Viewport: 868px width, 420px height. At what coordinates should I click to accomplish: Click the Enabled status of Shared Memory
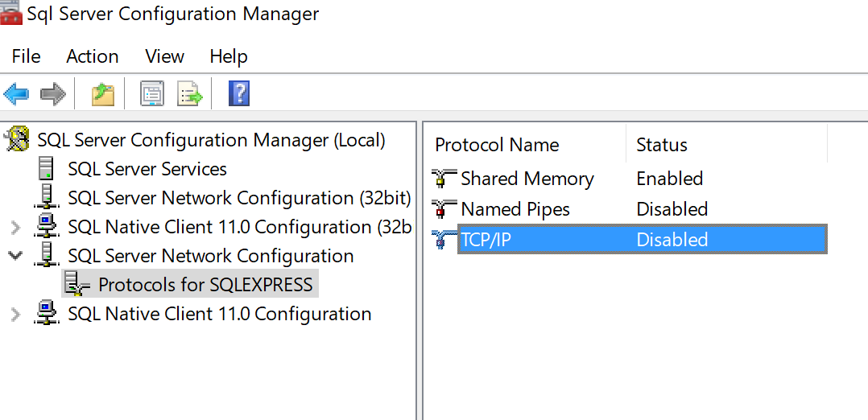[669, 178]
